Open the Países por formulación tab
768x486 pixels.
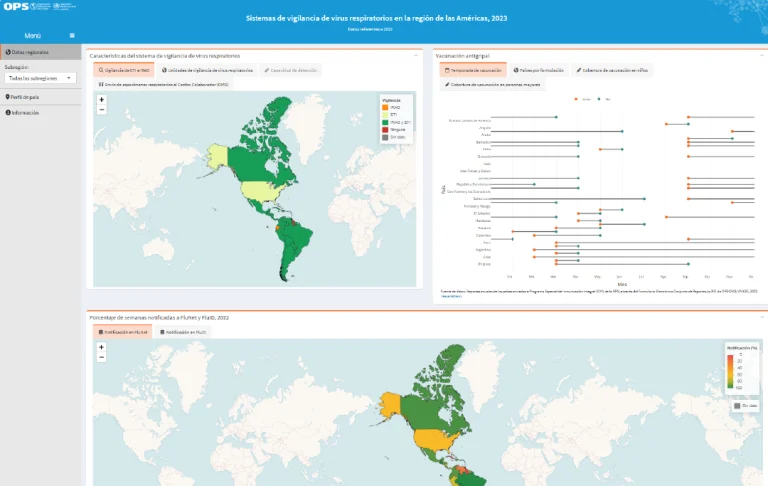tap(541, 71)
